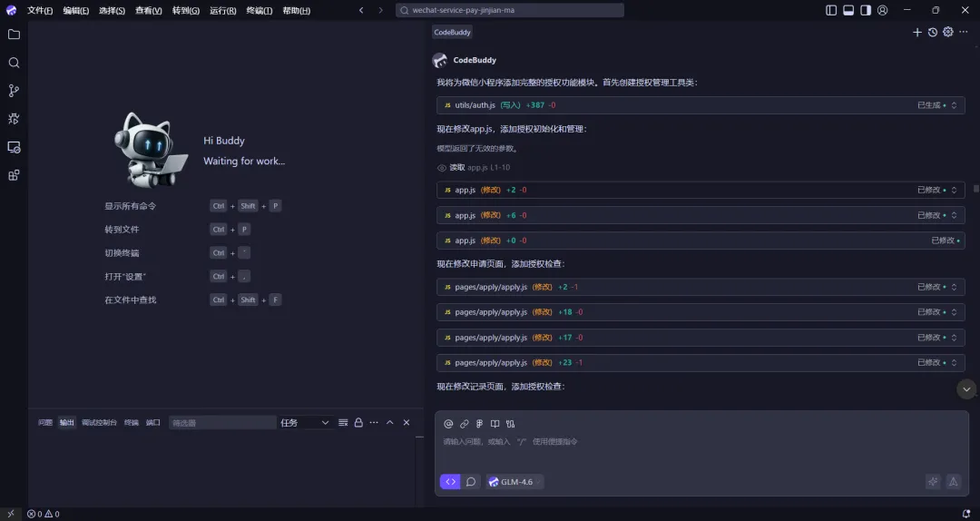
Task: Click the send message arrow icon
Action: pos(953,482)
